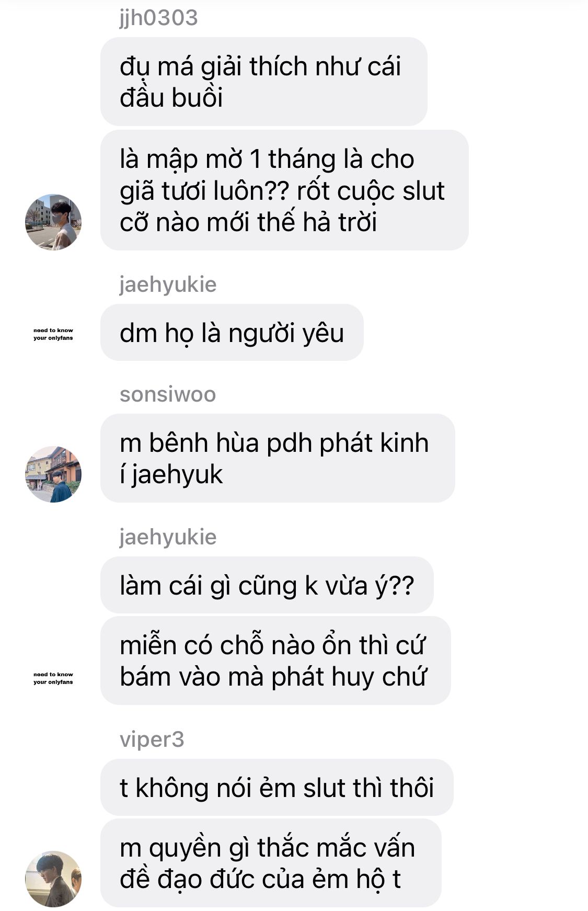This screenshot has height=911, width=588.
Task: Select first jaehyukie username label
Action: (168, 285)
